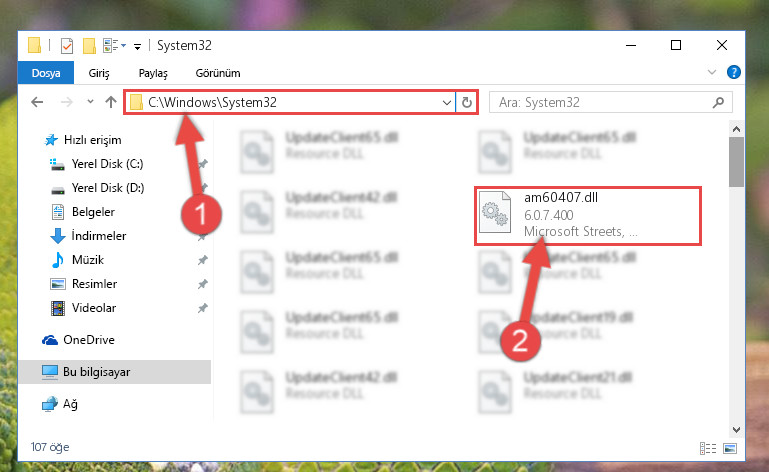Select the am60407.dll file
The width and height of the screenshot is (769, 472).
click(x=588, y=215)
